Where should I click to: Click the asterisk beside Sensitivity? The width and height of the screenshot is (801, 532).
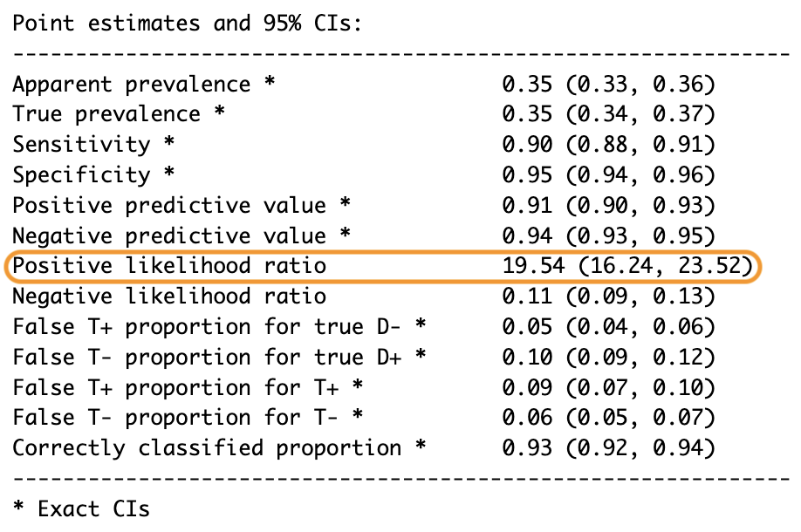(169, 141)
